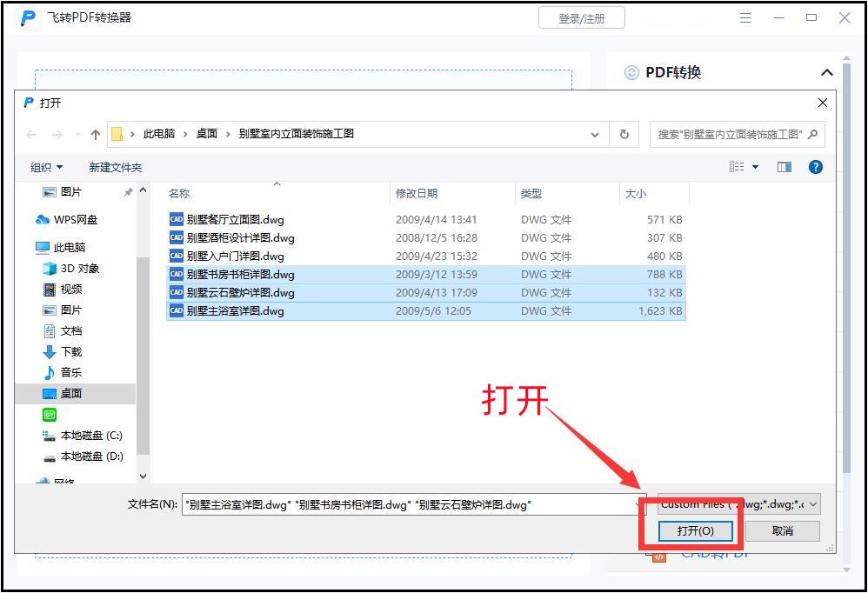Click the PDF转换 circular icon in right panel

631,72
